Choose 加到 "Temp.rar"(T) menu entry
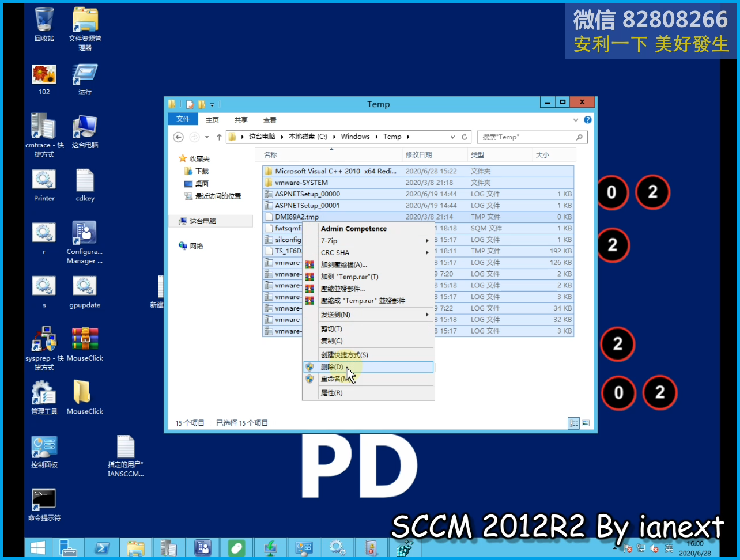740x560 pixels. coord(368,277)
